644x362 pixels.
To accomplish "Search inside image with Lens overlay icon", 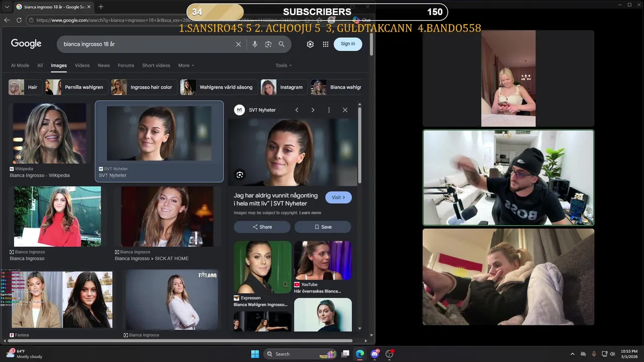I will click(240, 174).
